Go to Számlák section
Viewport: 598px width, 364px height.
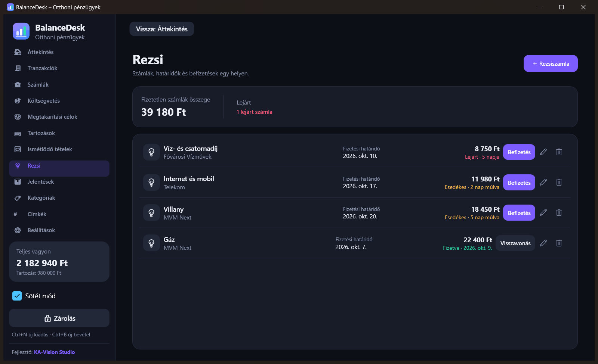click(59, 85)
